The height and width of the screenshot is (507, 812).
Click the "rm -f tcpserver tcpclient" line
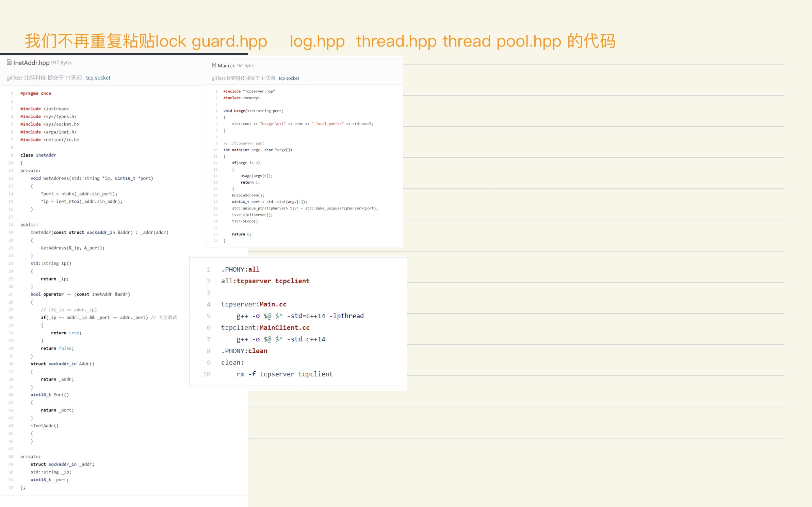(285, 374)
